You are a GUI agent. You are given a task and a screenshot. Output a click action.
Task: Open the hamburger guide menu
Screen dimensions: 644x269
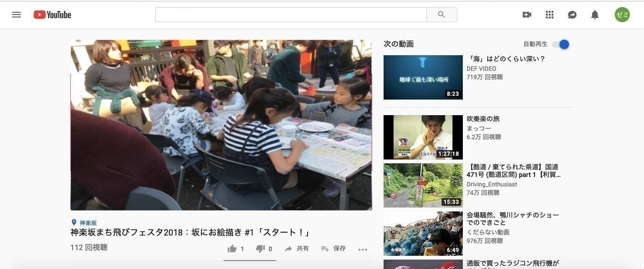(17, 15)
